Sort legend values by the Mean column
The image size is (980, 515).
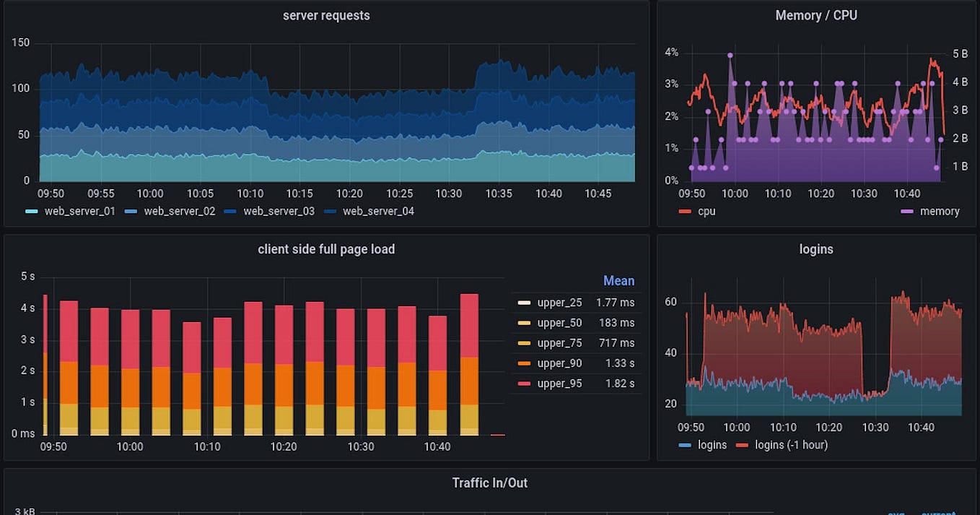619,281
